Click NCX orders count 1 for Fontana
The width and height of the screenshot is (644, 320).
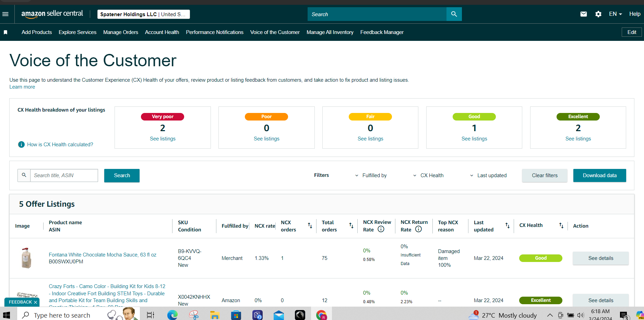282,258
